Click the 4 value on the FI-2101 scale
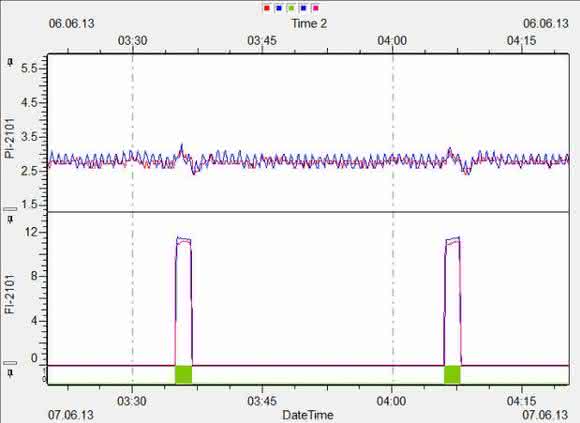This screenshot has height=423, width=580. pyautogui.click(x=34, y=320)
